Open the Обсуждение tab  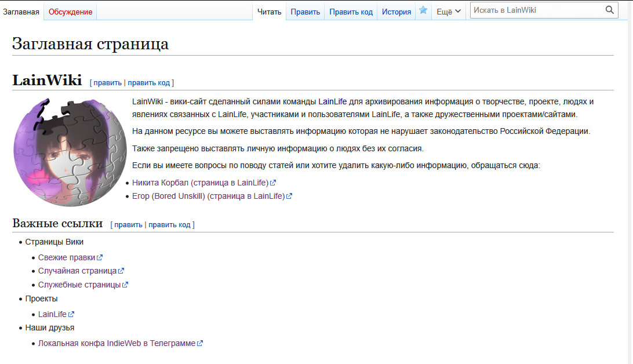point(70,12)
